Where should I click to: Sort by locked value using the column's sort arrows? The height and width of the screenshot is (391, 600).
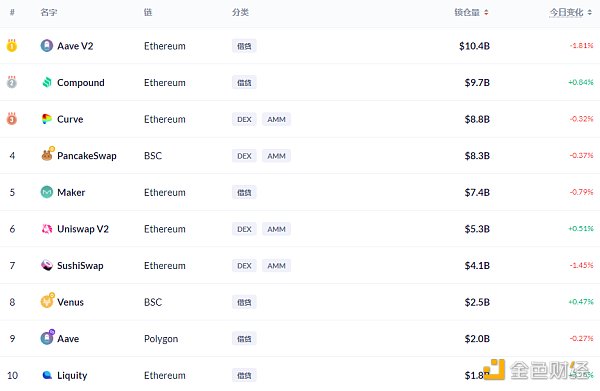pyautogui.click(x=486, y=13)
